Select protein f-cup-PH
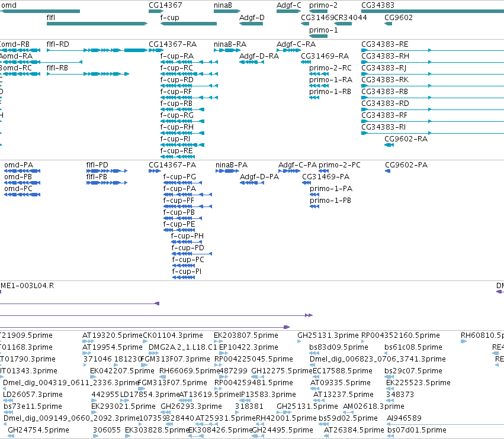The width and height of the screenshot is (504, 439). tap(187, 242)
